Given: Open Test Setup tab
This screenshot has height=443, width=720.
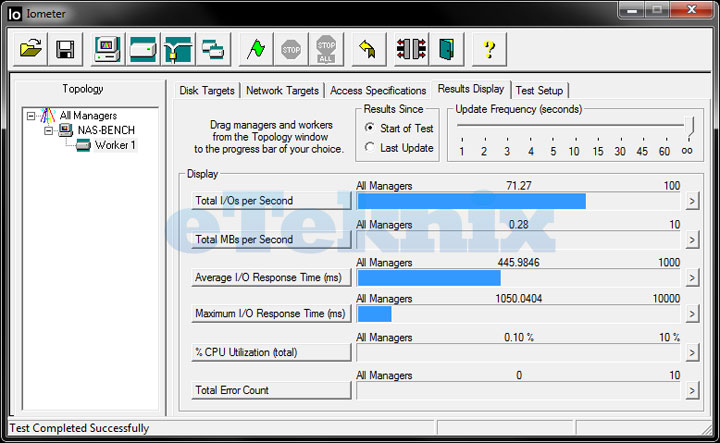Looking at the screenshot, I should click(x=539, y=90).
